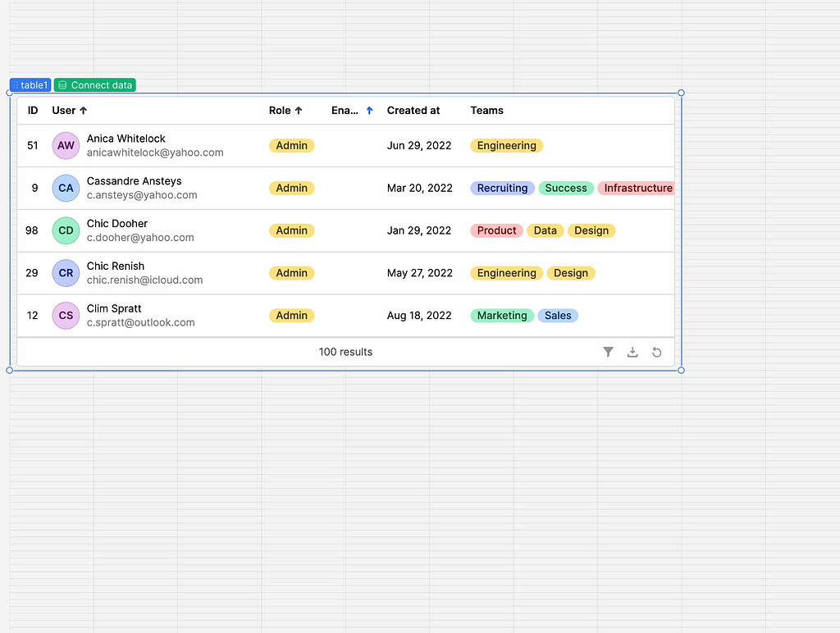
Task: Click the Admin tag for Chic Dooher
Action: [x=291, y=230]
